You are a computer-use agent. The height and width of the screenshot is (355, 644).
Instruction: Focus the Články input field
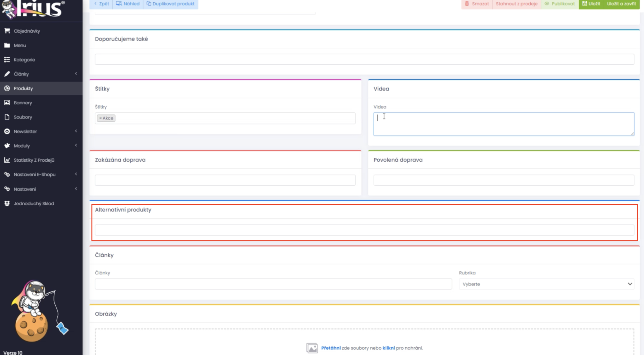[273, 284]
